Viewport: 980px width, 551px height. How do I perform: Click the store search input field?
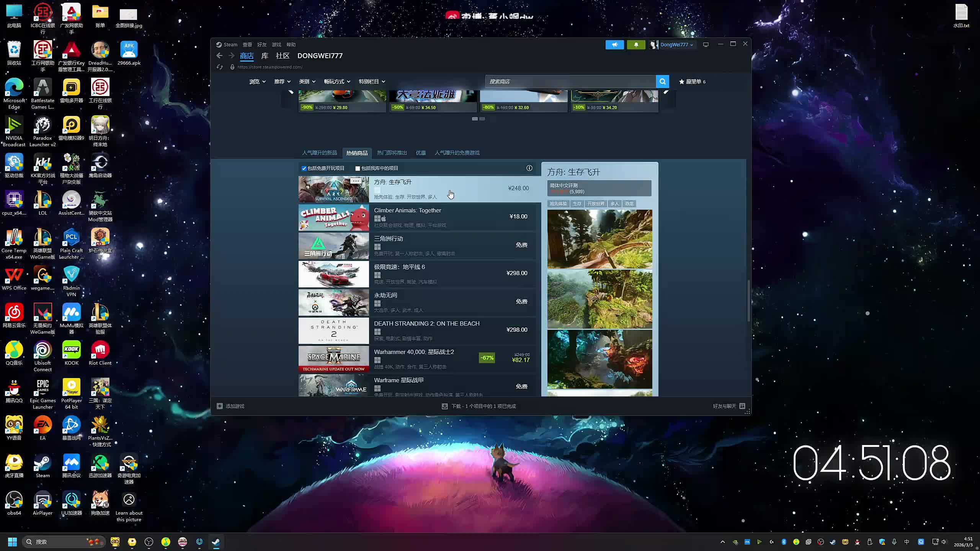pyautogui.click(x=570, y=82)
